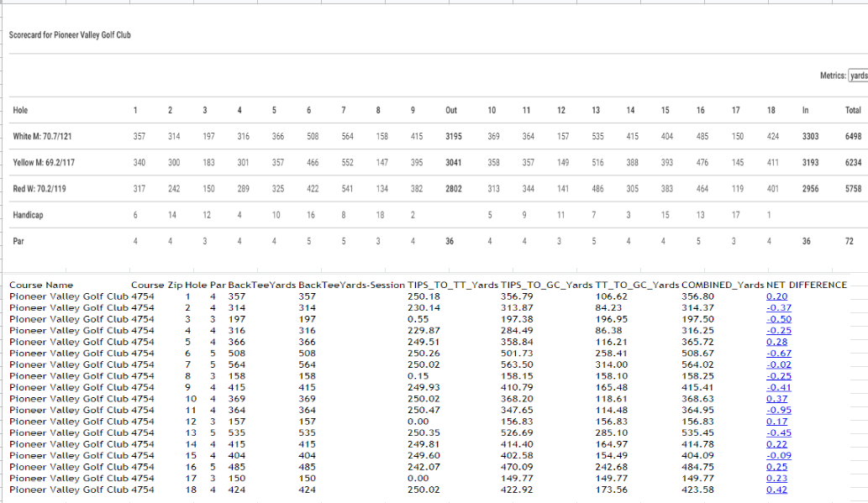Select the 250.18 TIPS_TO_TT value
Image resolution: width=868 pixels, height=503 pixels.
tap(423, 296)
